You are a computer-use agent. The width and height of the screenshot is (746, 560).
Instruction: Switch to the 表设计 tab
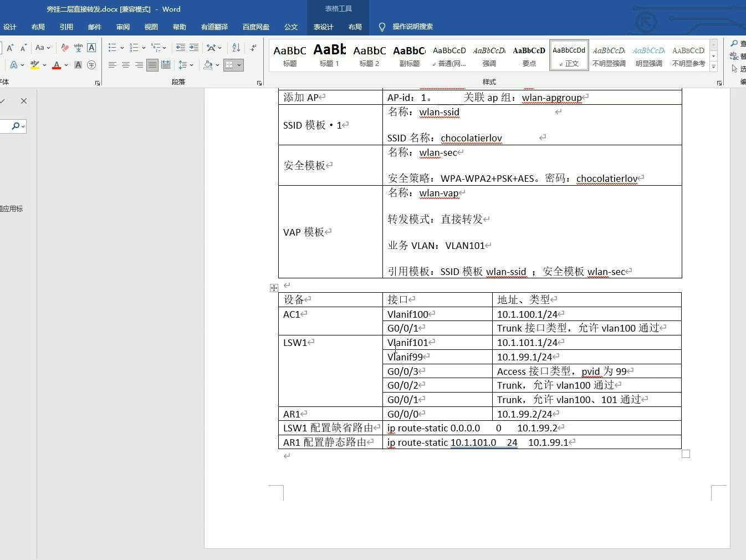coord(323,26)
